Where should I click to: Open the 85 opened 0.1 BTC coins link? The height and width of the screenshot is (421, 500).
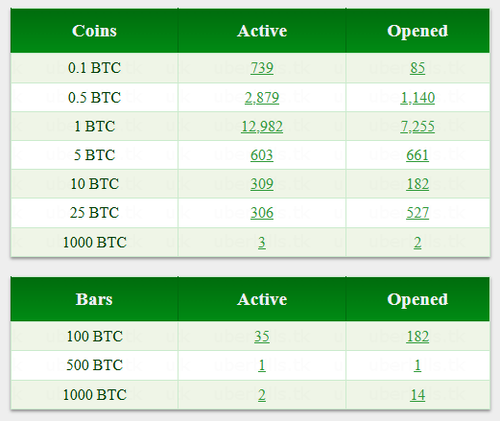tap(417, 68)
